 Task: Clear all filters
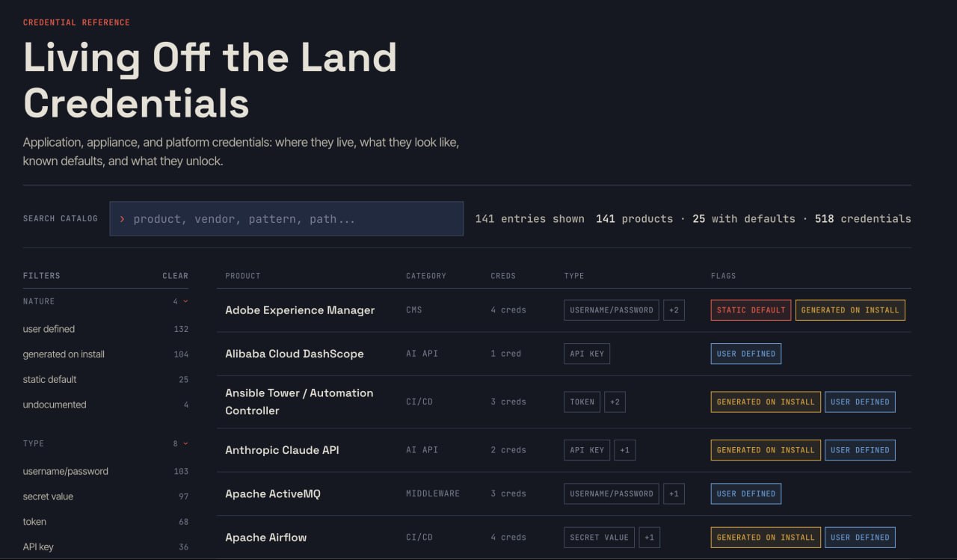pos(175,276)
